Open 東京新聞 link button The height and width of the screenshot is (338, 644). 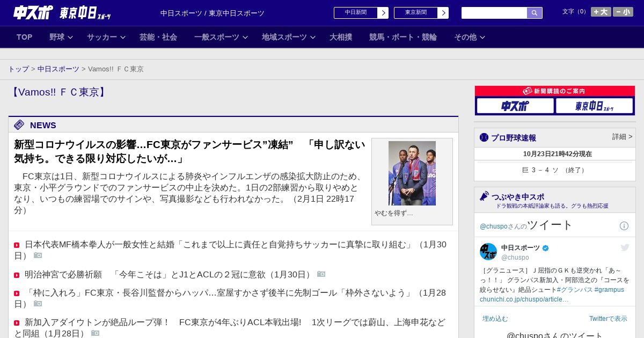pyautogui.click(x=416, y=13)
